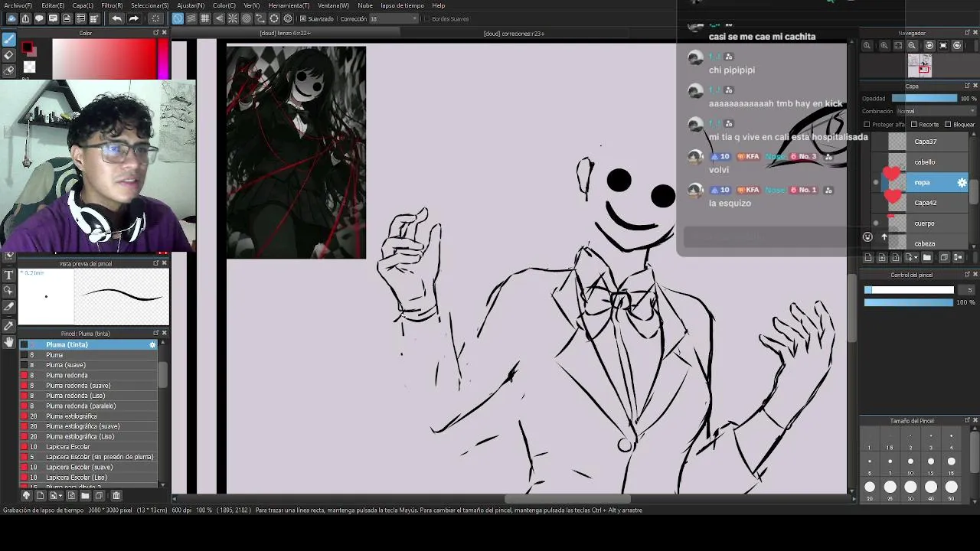Viewport: 980px width, 551px height.
Task: Close the Color panel
Action: [x=165, y=33]
